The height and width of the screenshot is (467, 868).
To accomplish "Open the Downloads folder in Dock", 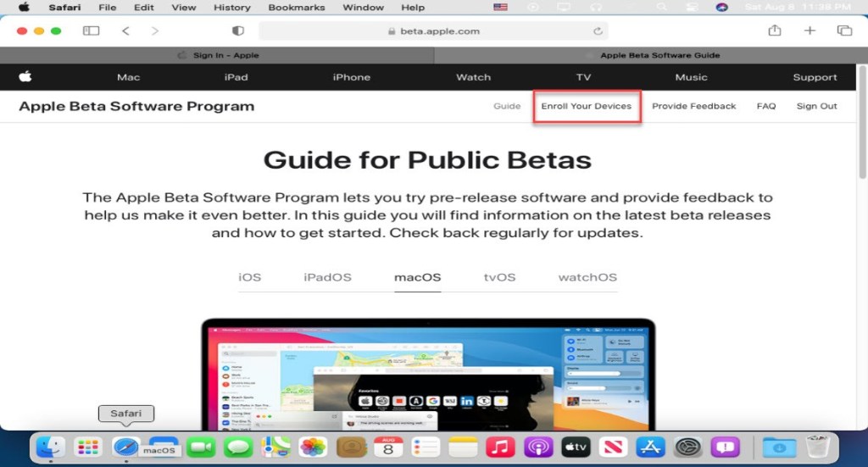I will 779,447.
